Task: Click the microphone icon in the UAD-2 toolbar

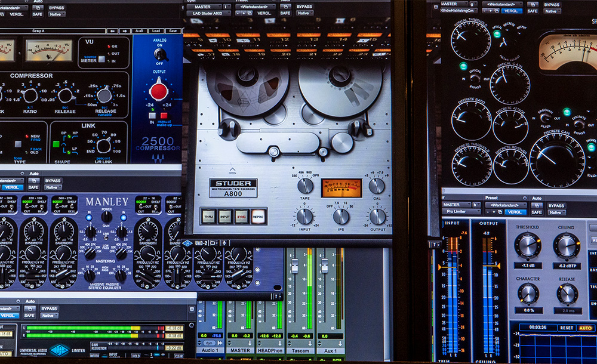Action: [224, 243]
